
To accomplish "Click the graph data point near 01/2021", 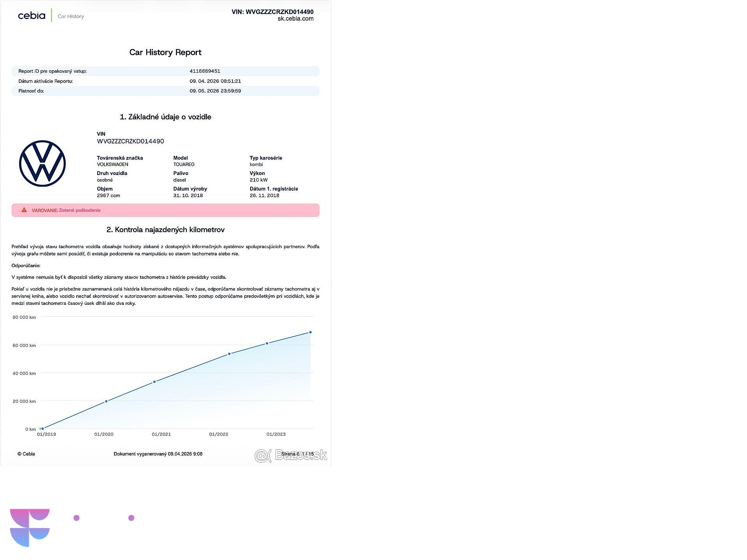I will click(154, 382).
